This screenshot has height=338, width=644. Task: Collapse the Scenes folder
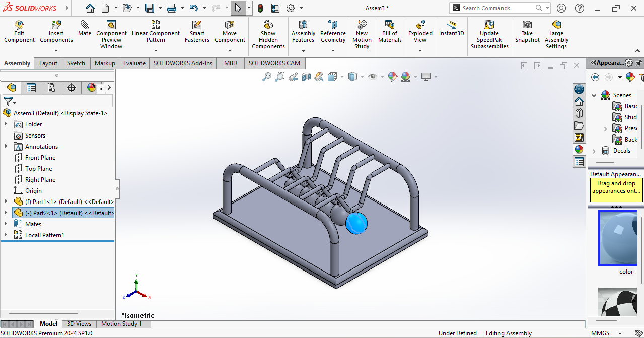coord(594,95)
